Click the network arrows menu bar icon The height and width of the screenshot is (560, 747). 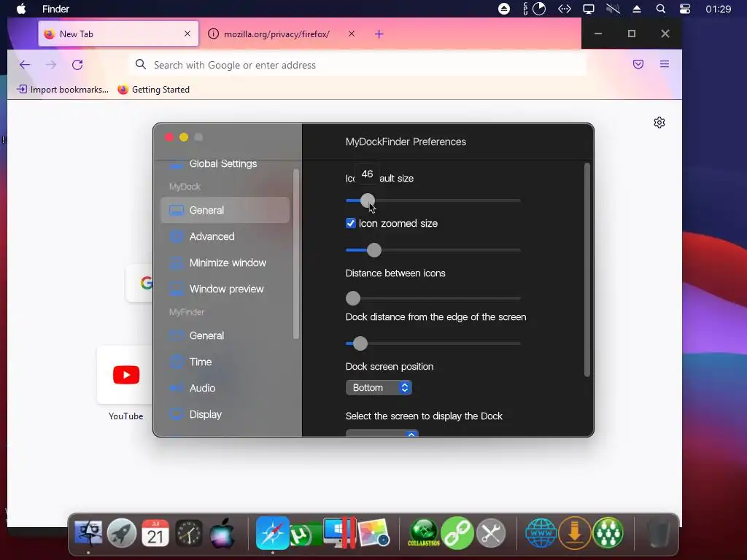pyautogui.click(x=565, y=9)
